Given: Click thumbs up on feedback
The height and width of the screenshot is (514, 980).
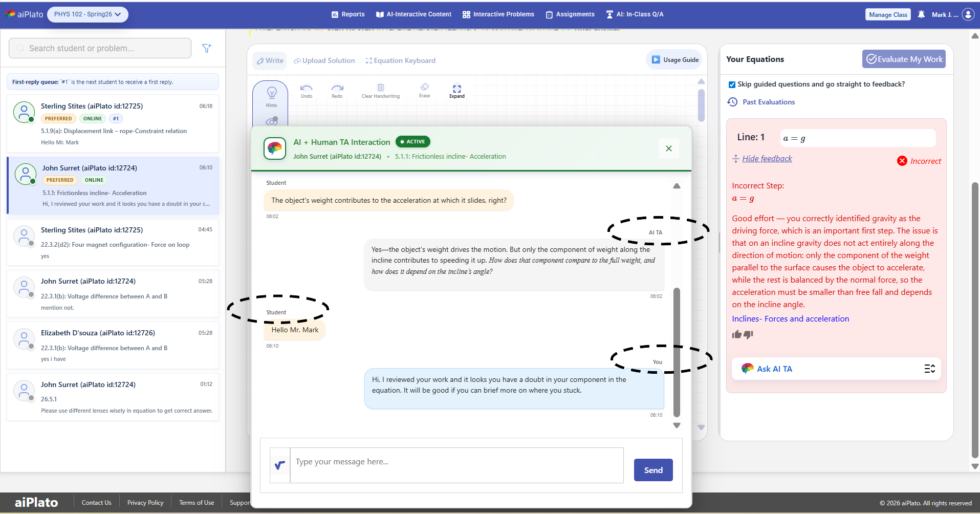Looking at the screenshot, I should 736,334.
